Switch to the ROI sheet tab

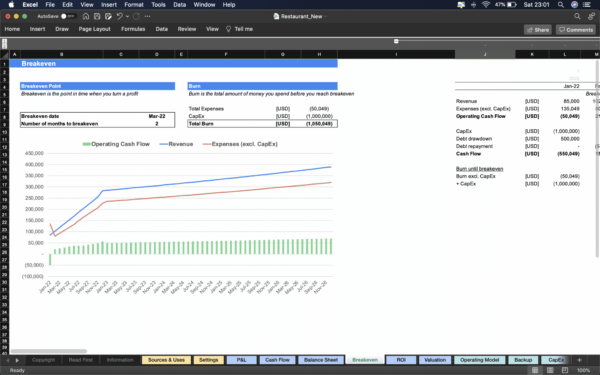pos(401,360)
